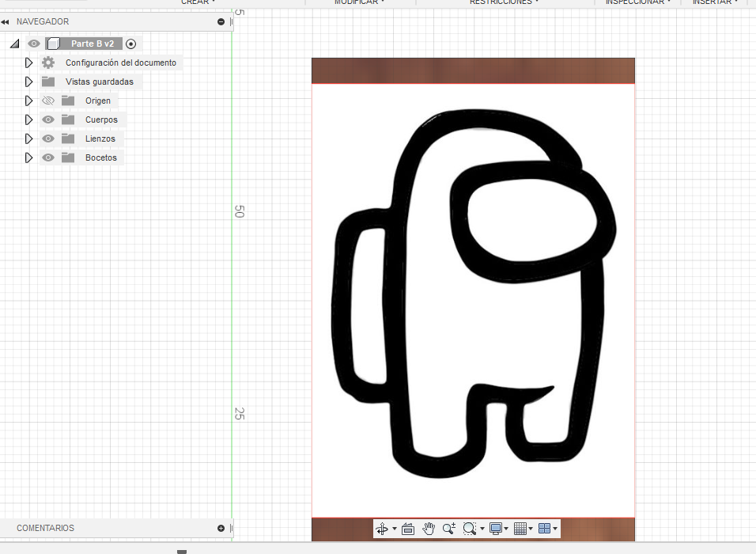Viewport: 756px width, 554px height.
Task: Toggle visibility of Parte B v2 component
Action: pos(34,44)
